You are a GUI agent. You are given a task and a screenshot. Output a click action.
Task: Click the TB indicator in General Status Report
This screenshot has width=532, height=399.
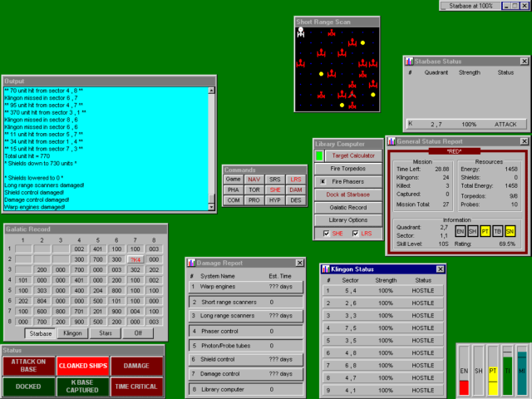pyautogui.click(x=497, y=231)
